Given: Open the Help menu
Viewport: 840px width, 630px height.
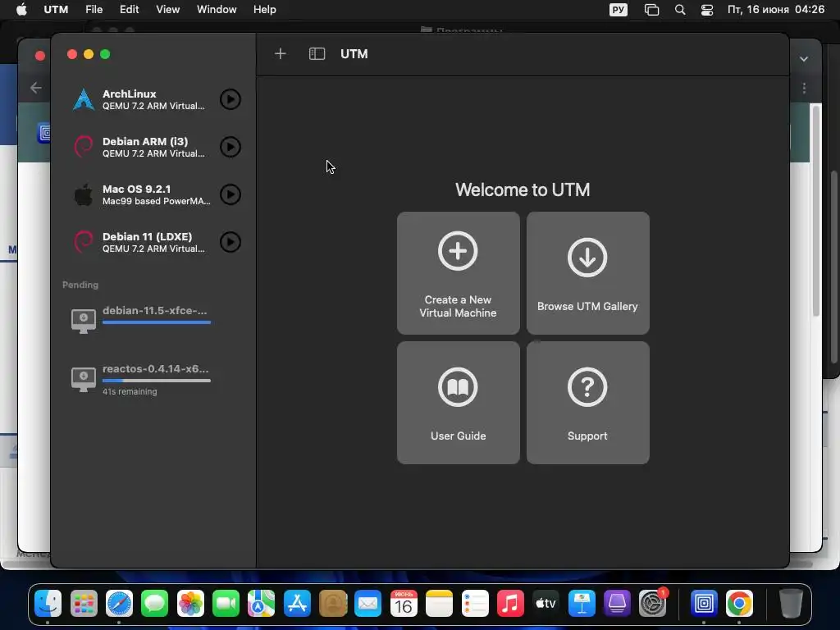Looking at the screenshot, I should click(x=265, y=10).
